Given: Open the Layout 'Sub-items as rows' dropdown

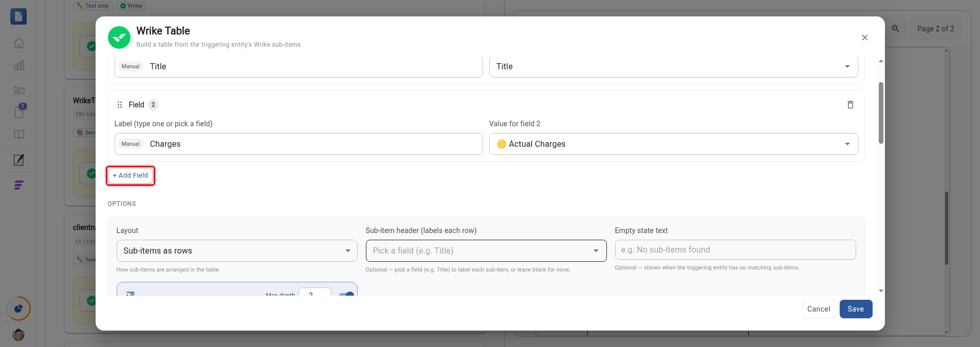Looking at the screenshot, I should point(237,250).
